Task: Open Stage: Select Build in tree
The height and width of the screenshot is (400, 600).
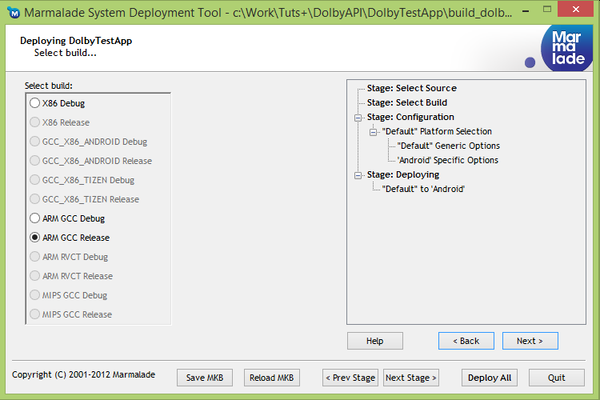Action: click(x=407, y=103)
